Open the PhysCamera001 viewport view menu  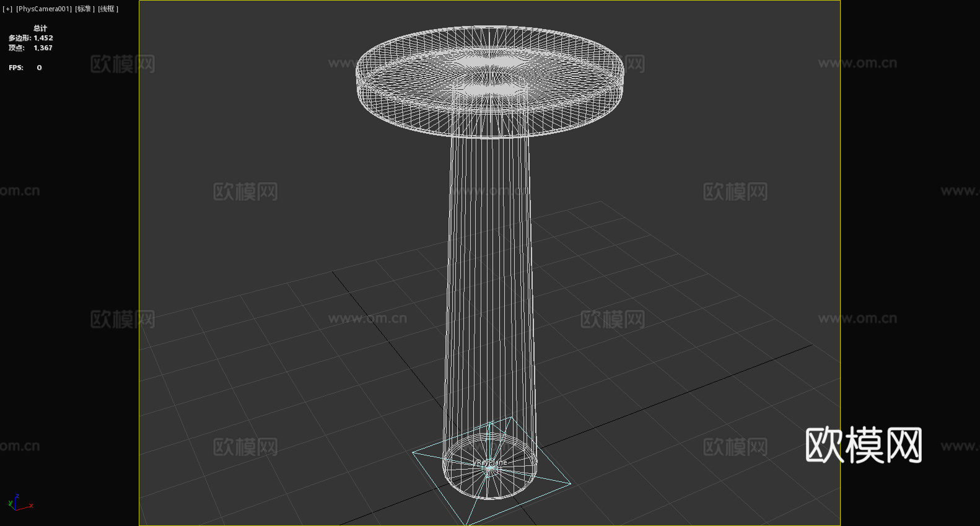(44, 9)
